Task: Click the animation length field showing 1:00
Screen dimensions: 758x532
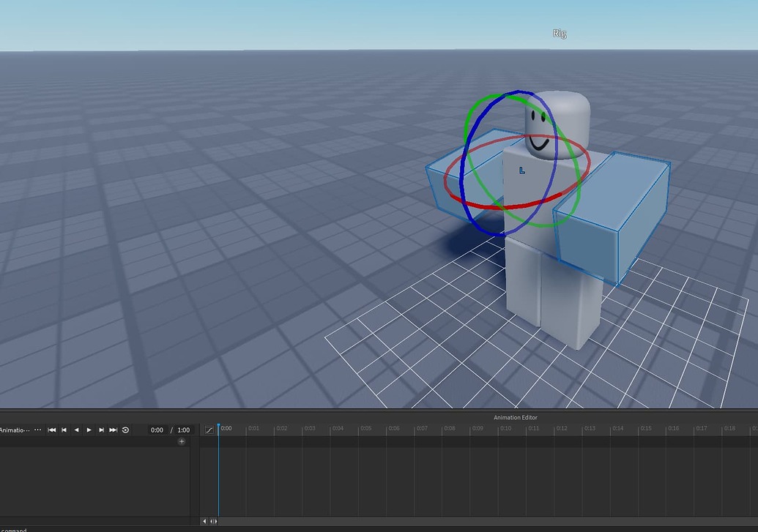Action: 183,430
